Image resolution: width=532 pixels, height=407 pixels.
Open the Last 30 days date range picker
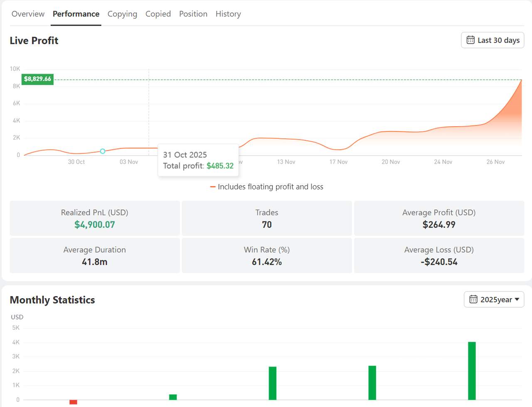coord(492,40)
